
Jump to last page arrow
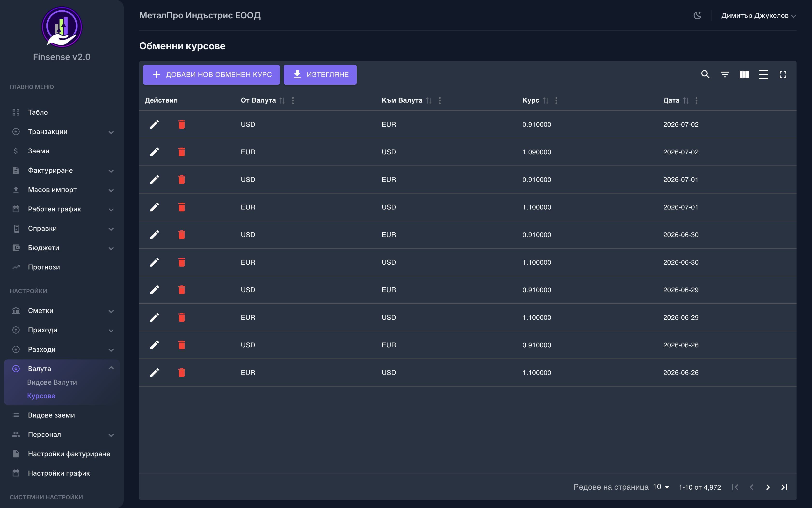(784, 487)
